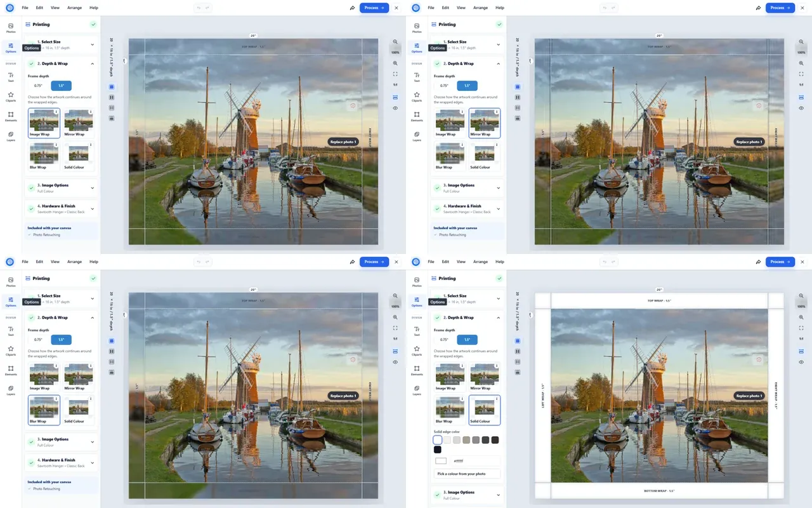
Task: Select Mirror Wrap thumbnail in top-left window
Action: pos(79,123)
